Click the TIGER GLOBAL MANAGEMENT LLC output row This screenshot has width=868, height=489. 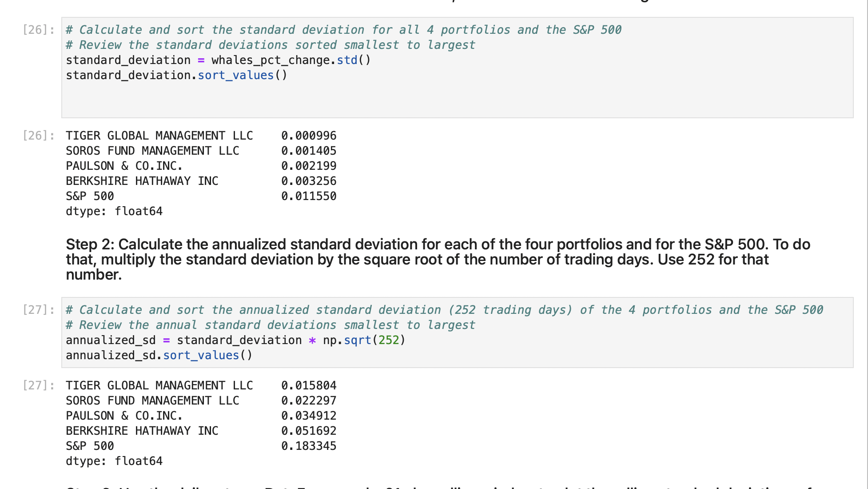159,135
